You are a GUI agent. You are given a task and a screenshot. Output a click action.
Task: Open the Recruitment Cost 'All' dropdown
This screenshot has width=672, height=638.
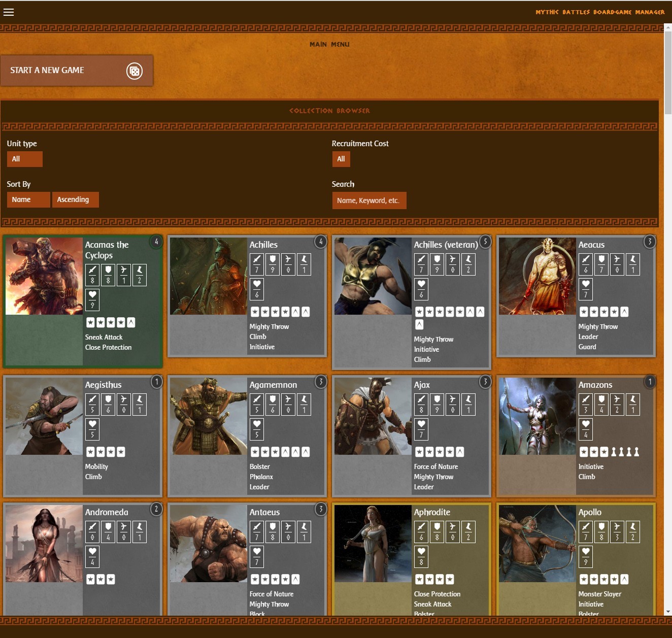(341, 159)
